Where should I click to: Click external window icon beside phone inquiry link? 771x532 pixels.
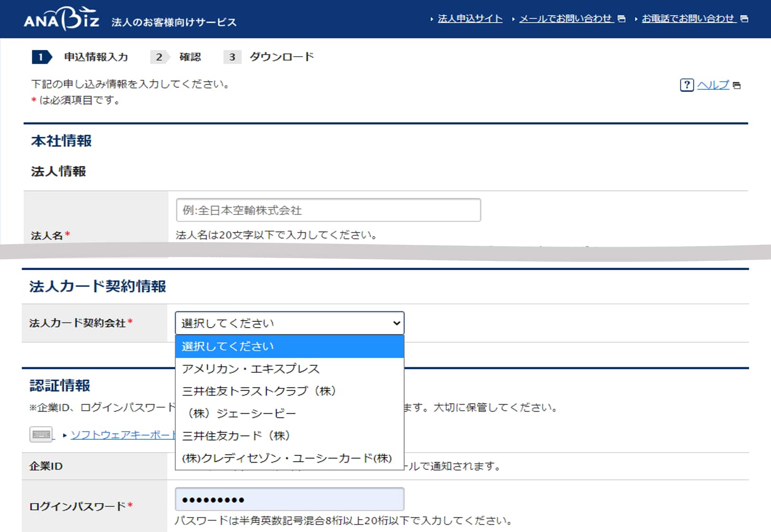[x=744, y=19]
